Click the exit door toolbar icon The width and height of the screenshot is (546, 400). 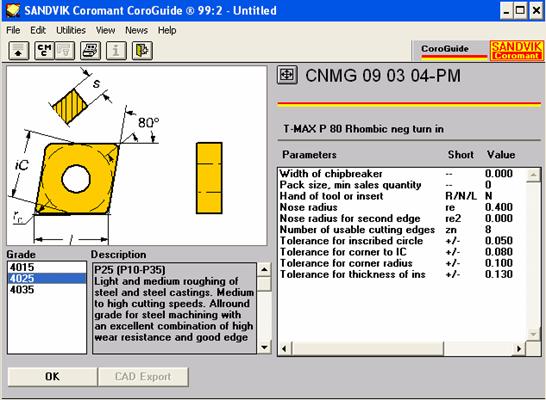pos(142,50)
